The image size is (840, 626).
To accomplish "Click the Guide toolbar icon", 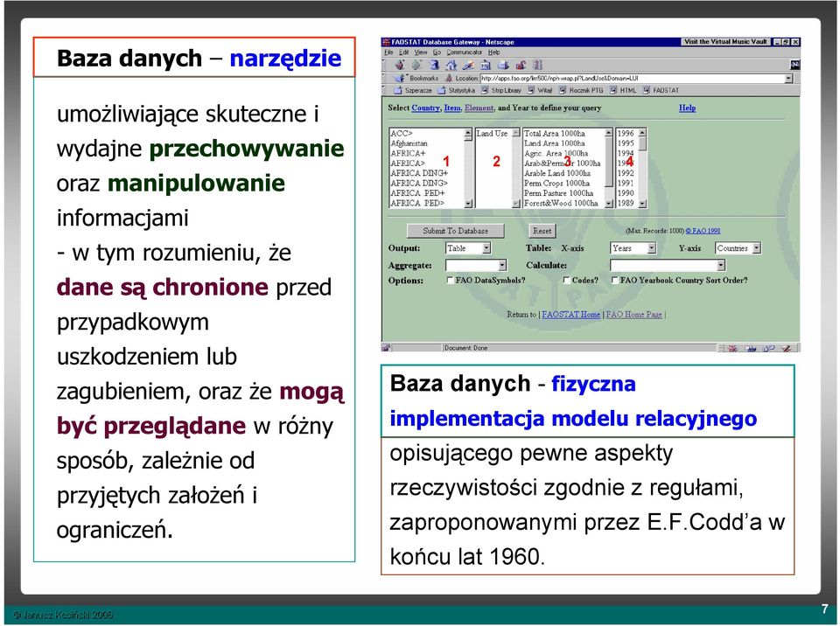I will pos(486,65).
